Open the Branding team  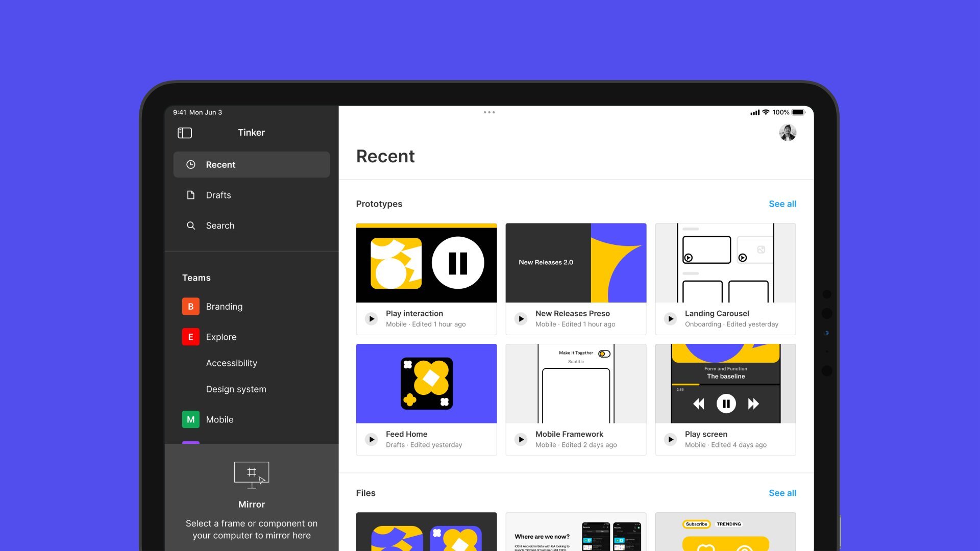[224, 307]
